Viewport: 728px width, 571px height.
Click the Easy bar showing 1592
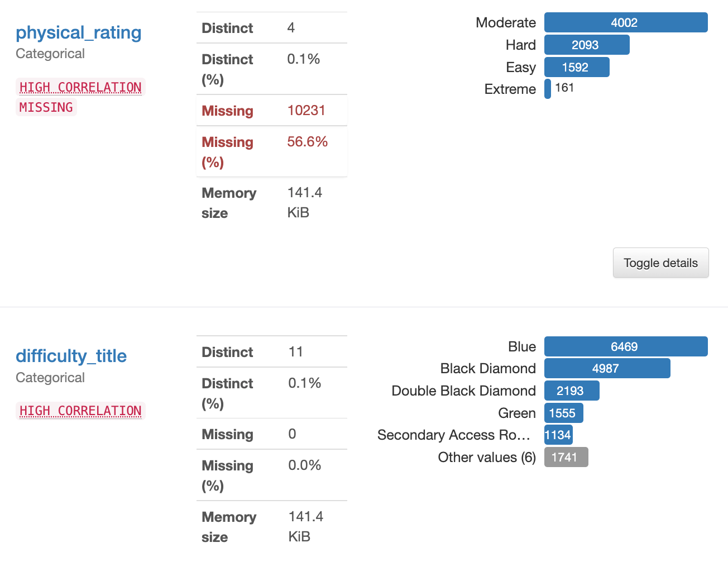click(576, 68)
